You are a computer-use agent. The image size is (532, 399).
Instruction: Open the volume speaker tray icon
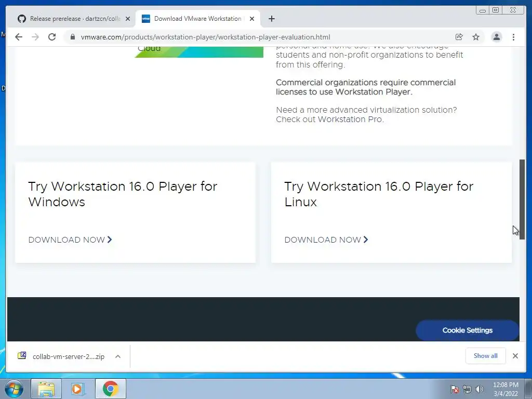click(x=479, y=389)
